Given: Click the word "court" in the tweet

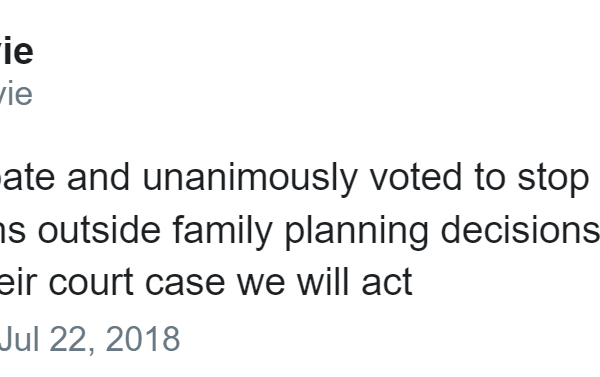Looking at the screenshot, I should coord(91,282).
